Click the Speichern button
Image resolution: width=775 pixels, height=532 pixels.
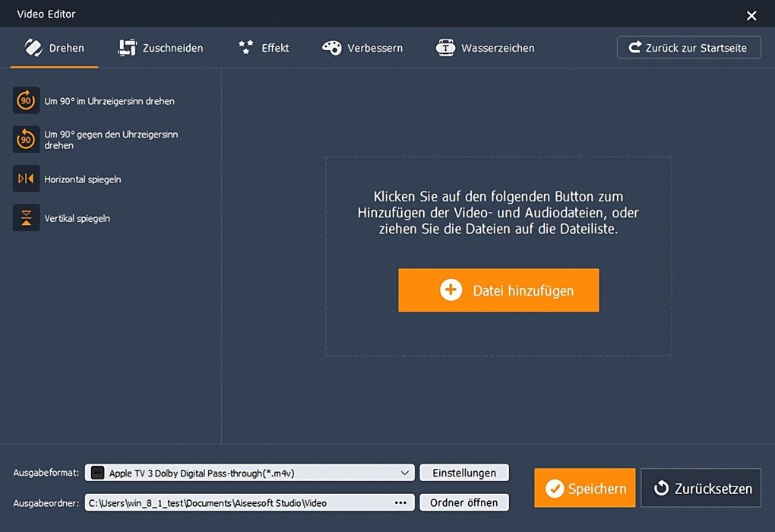point(585,488)
